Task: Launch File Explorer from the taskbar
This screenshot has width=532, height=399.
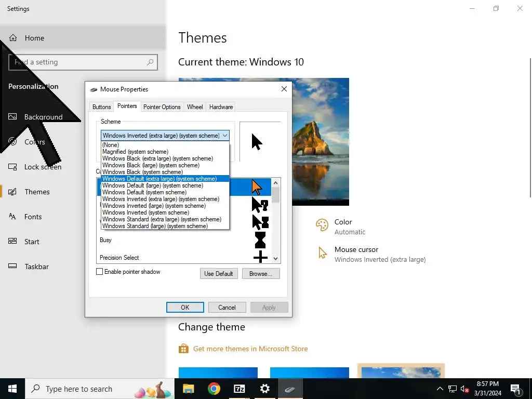Action: [188, 389]
